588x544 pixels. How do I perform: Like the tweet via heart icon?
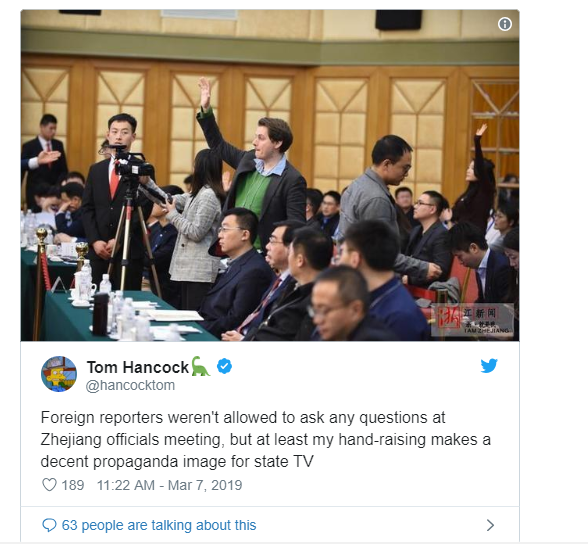click(x=49, y=485)
